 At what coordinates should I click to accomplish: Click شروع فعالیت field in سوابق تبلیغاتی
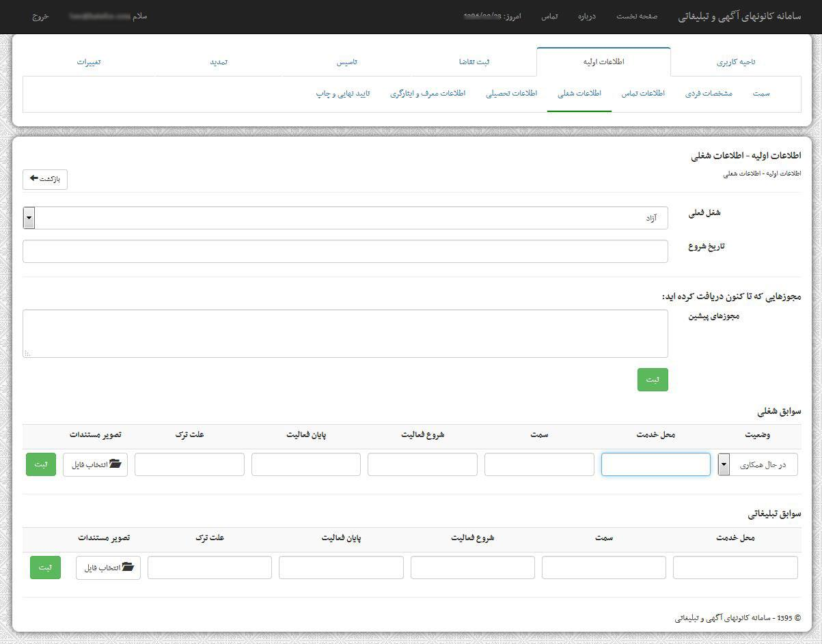[473, 568]
